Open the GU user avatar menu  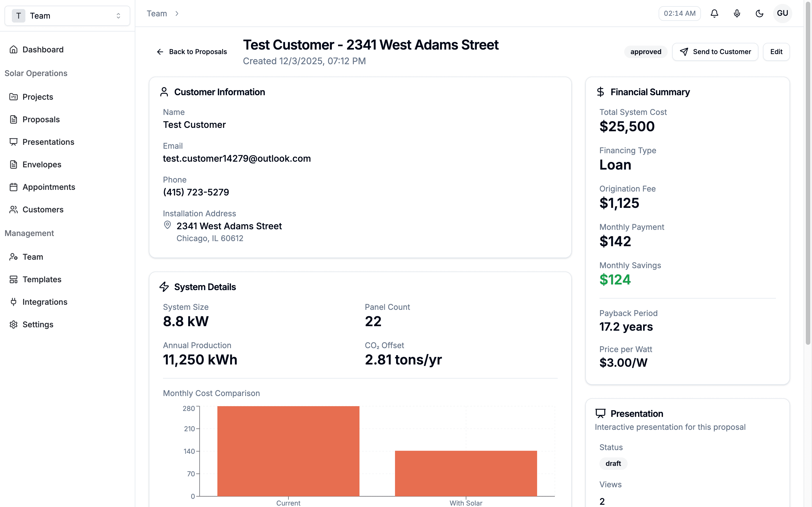782,14
